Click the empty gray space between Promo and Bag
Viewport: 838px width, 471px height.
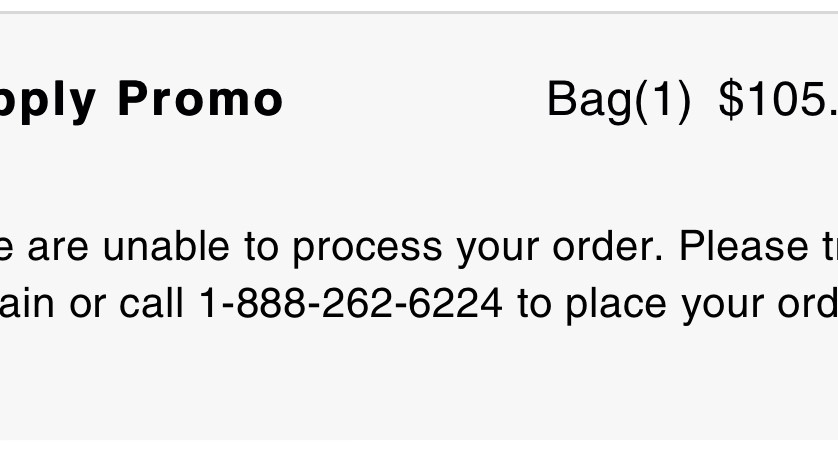click(x=415, y=100)
